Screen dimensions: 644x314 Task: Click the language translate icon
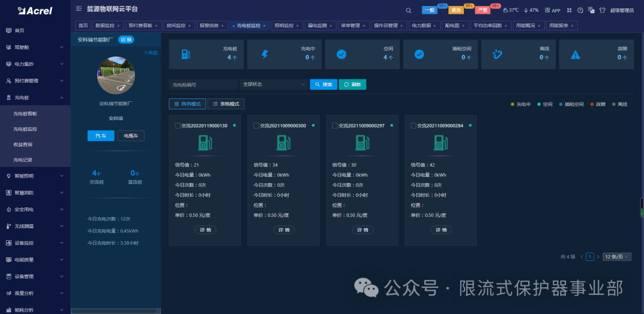click(591, 10)
